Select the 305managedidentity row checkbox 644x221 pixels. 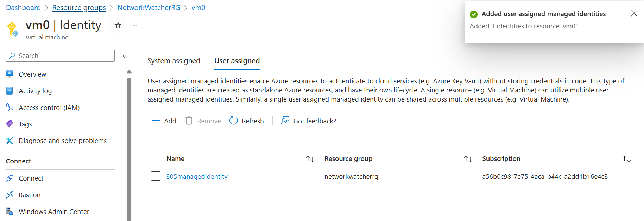tap(156, 176)
